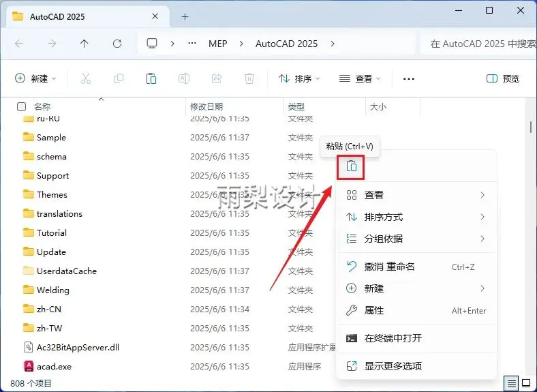Click the Rename icon in toolbar

coord(184,78)
